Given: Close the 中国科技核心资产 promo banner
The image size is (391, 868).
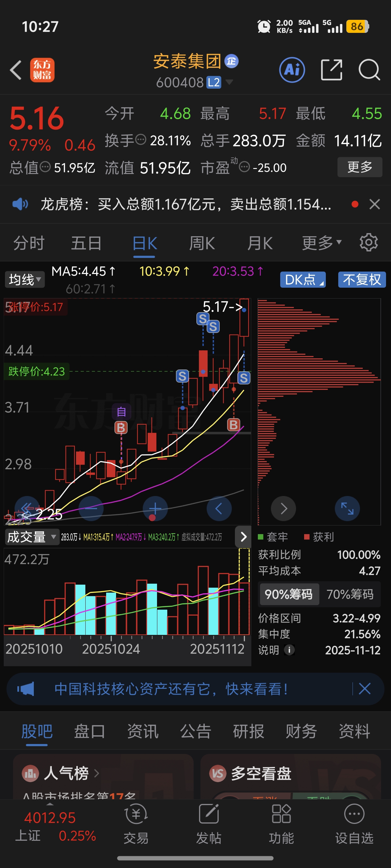Looking at the screenshot, I should coord(365,689).
